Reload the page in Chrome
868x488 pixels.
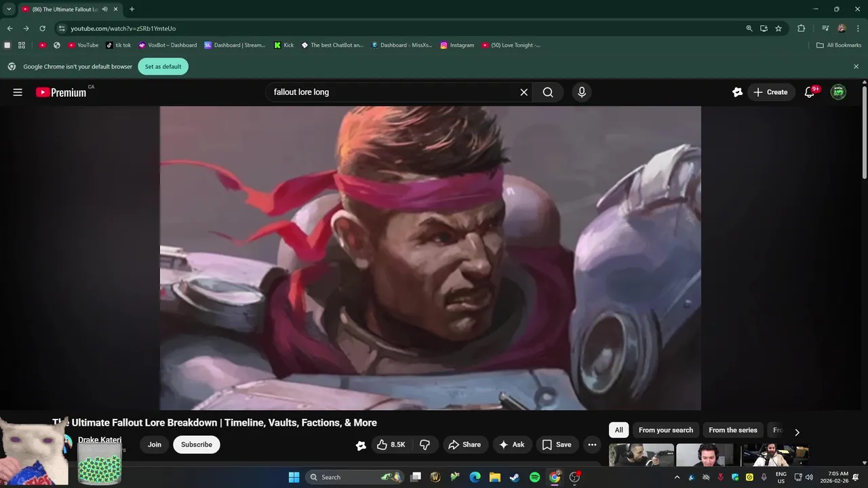point(42,28)
